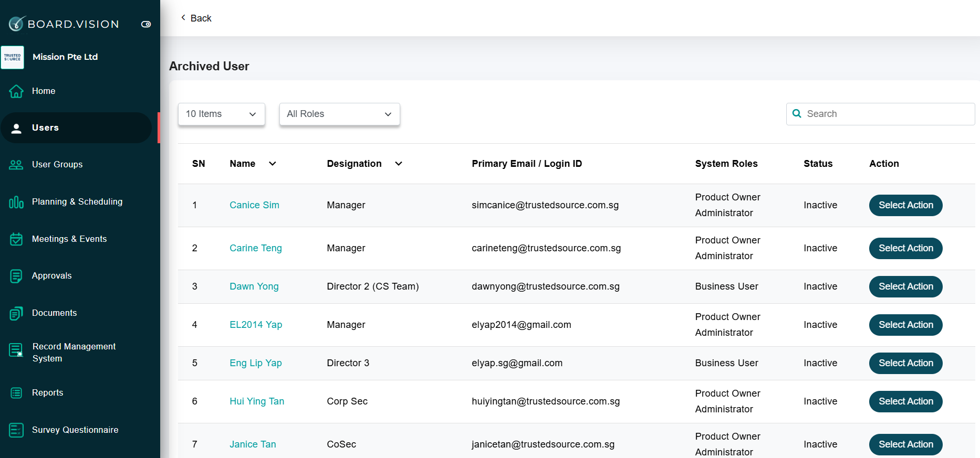Click Select Action for Janice Tan

point(906,444)
